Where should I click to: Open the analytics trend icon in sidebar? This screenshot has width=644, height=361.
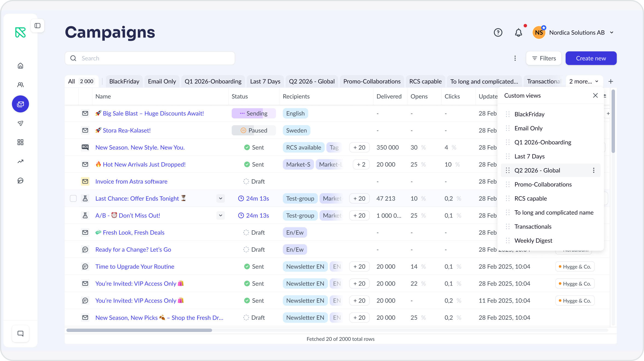(20, 161)
